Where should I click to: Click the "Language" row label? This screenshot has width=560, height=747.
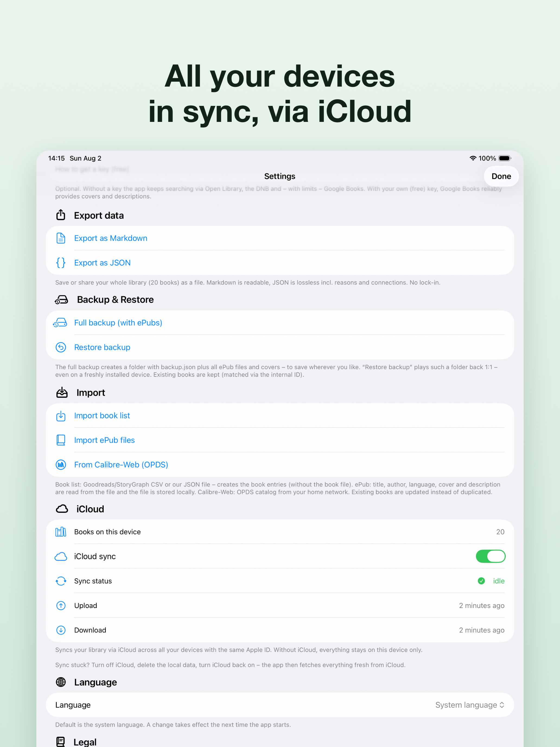[x=73, y=705]
